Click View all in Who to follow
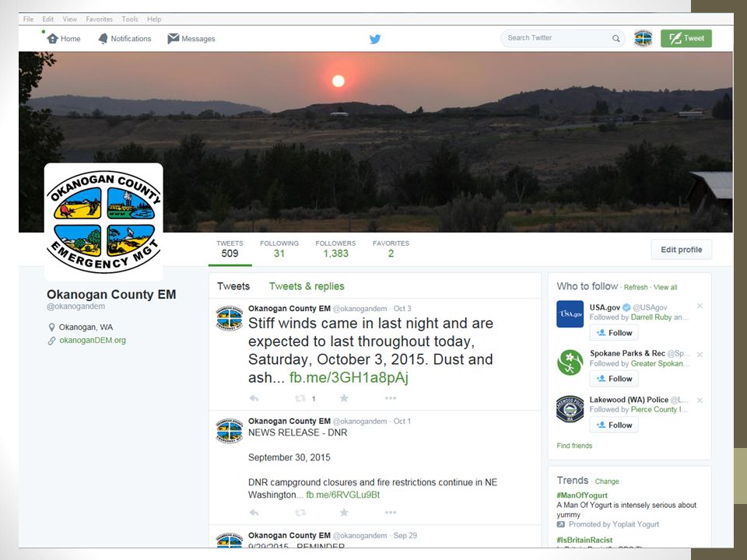This screenshot has height=560, width=747. click(x=665, y=287)
